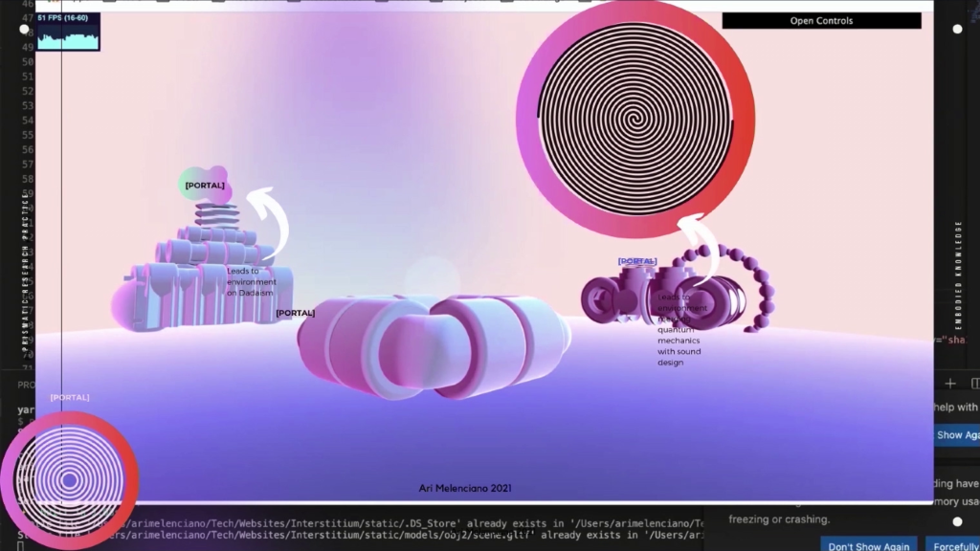
Task: Click the PORTAL label on the green blob
Action: [x=205, y=186]
